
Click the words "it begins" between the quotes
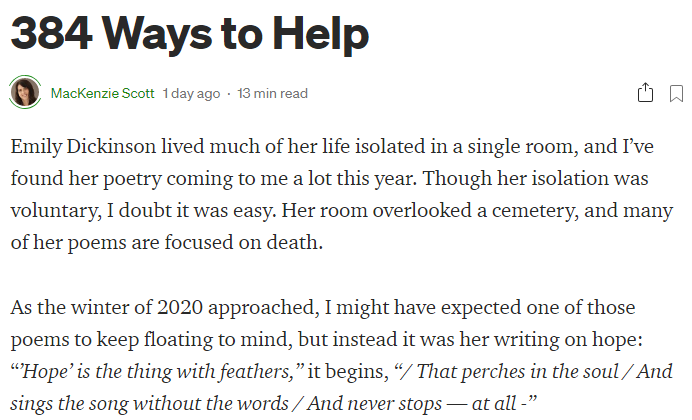[346, 371]
